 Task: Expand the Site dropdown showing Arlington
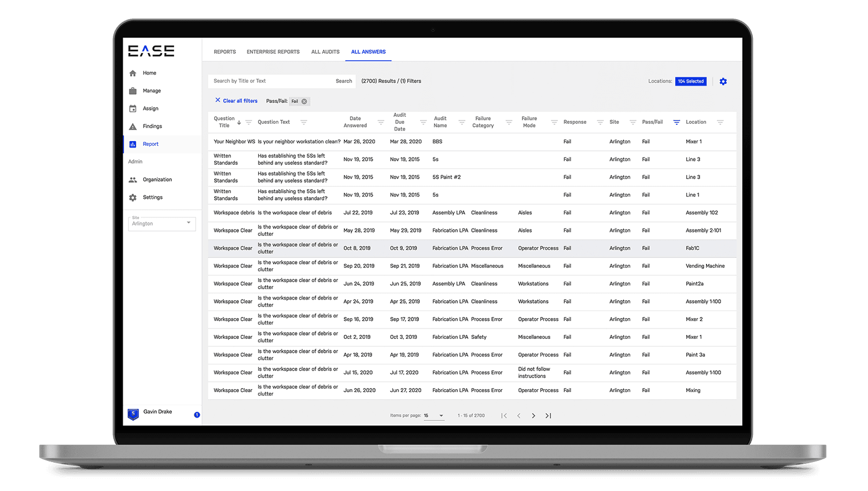click(161, 223)
